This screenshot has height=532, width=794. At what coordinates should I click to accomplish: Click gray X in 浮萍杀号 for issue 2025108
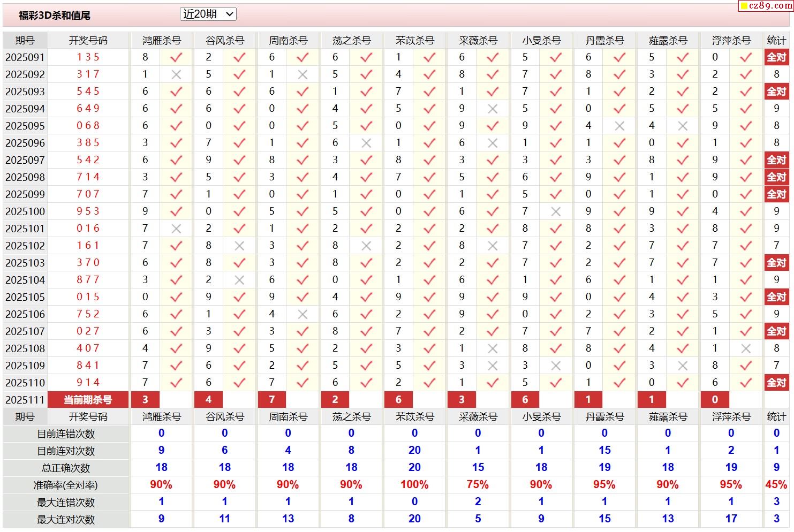click(746, 348)
